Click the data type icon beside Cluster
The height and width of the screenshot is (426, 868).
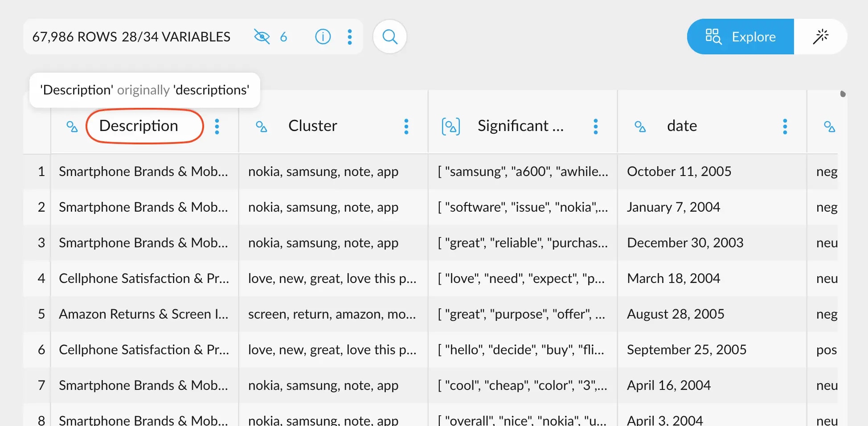pos(262,127)
